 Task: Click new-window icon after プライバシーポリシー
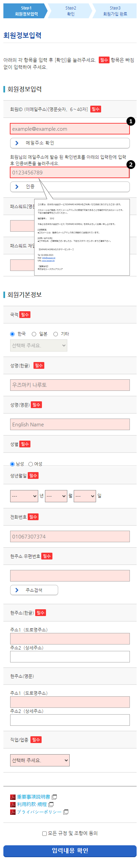66,812
